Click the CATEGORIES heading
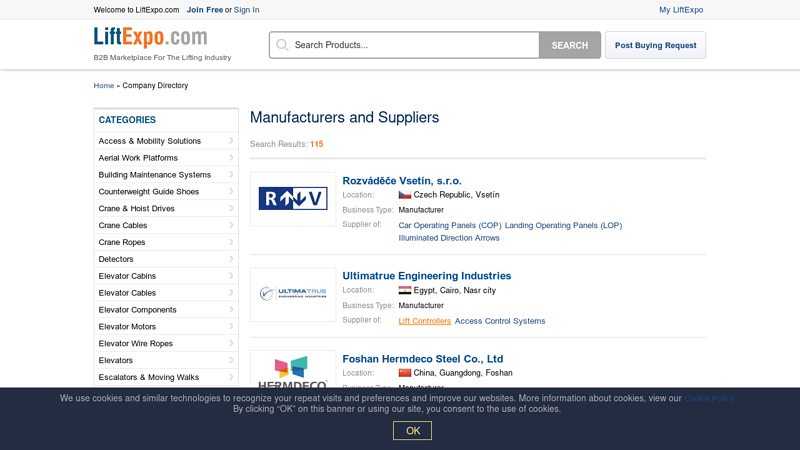Image resolution: width=800 pixels, height=450 pixels. click(127, 120)
